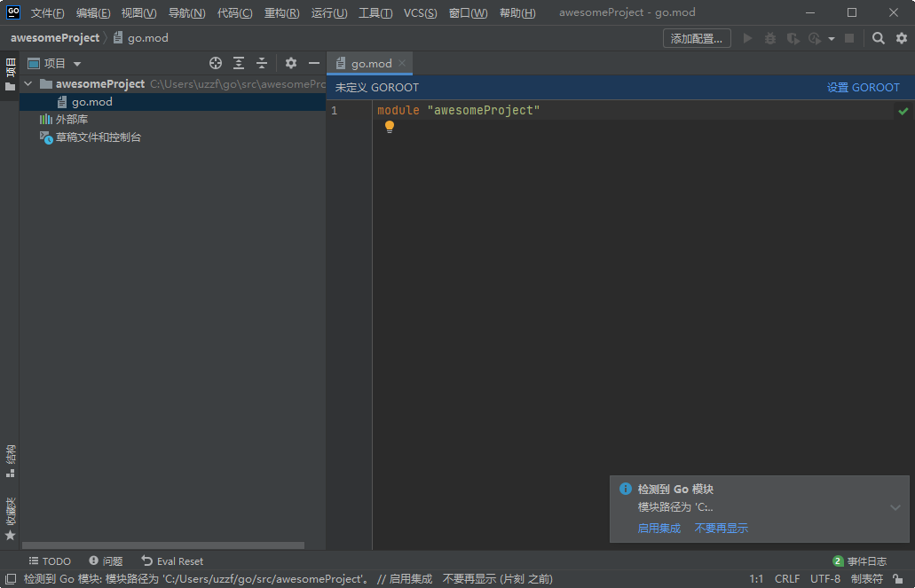Image resolution: width=915 pixels, height=588 pixels.
Task: Click the Eval Reset button
Action: click(x=172, y=561)
